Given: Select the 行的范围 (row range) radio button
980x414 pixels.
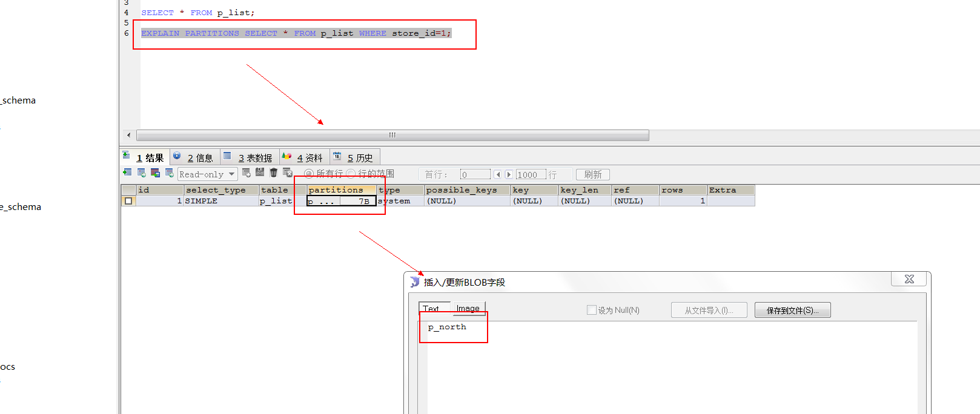Looking at the screenshot, I should pos(351,174).
